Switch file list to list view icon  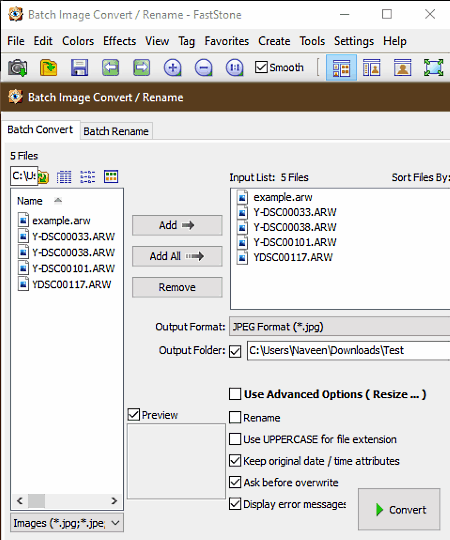pyautogui.click(x=87, y=177)
